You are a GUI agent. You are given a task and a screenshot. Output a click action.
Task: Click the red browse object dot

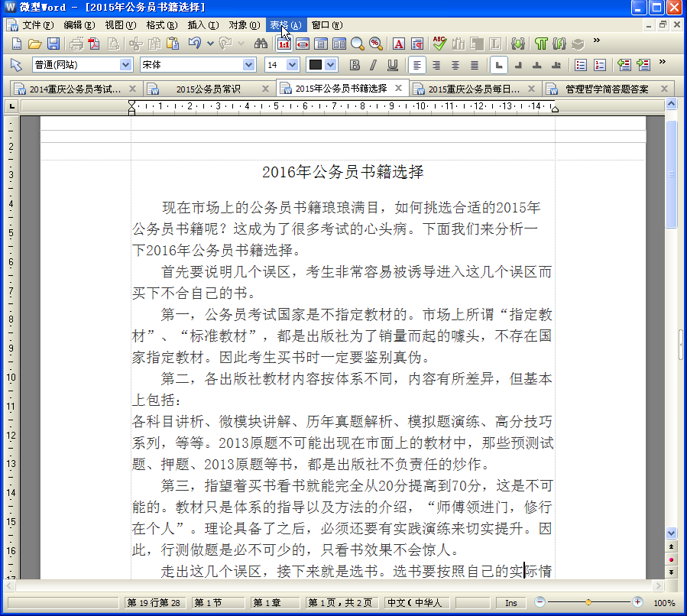[671, 559]
